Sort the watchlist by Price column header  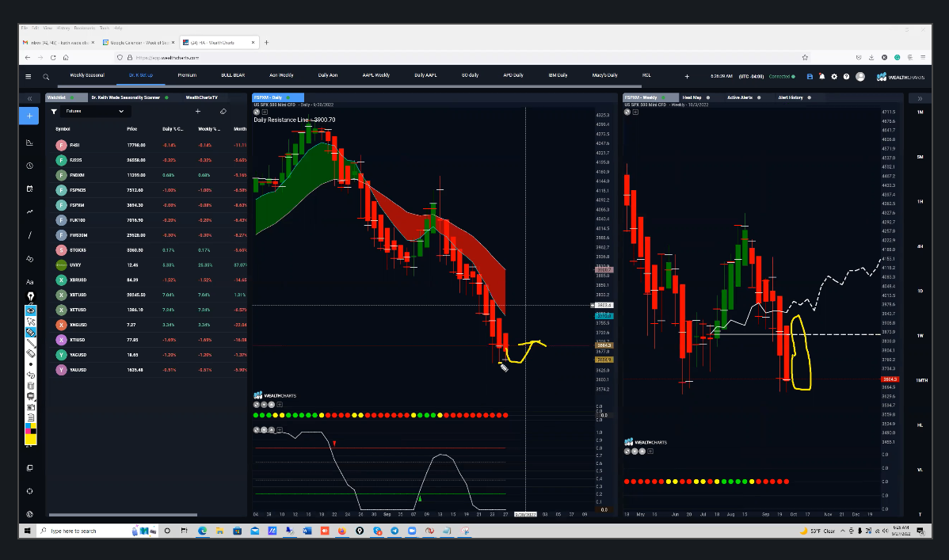tap(132, 129)
